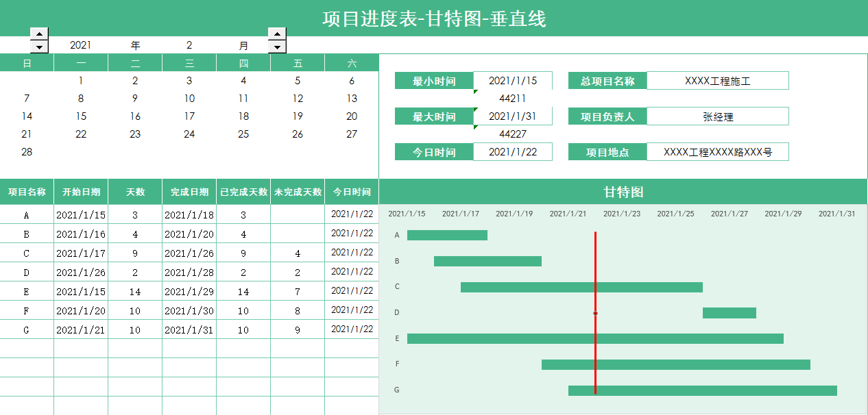868x415 pixels.
Task: Click the Gantt bar for project F
Action: click(x=676, y=364)
